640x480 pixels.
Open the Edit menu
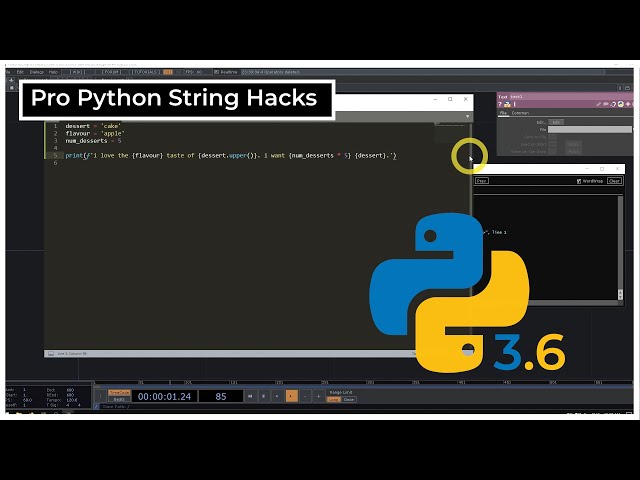[x=20, y=72]
